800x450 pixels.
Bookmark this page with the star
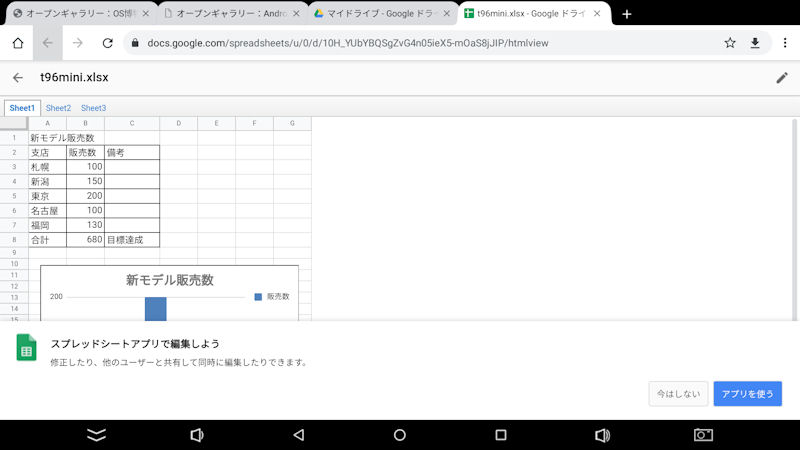(x=730, y=43)
